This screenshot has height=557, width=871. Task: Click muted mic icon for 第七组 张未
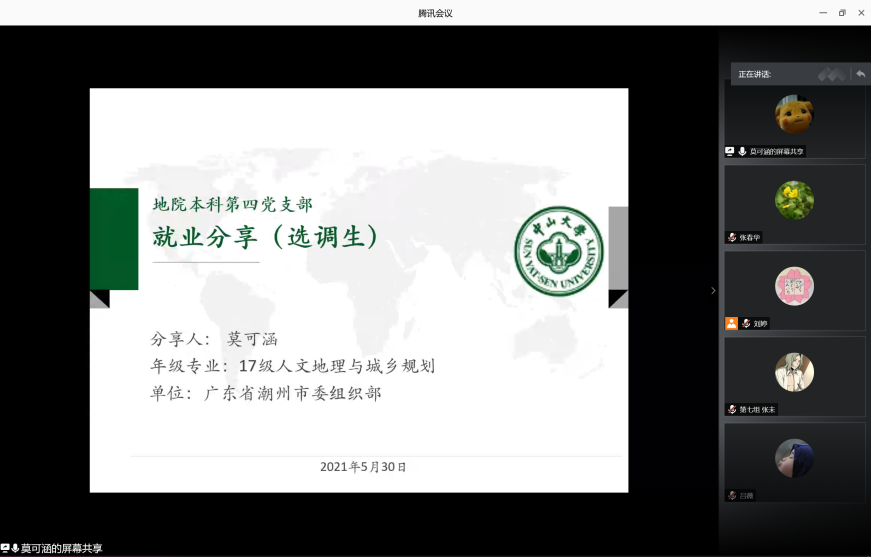tap(732, 409)
